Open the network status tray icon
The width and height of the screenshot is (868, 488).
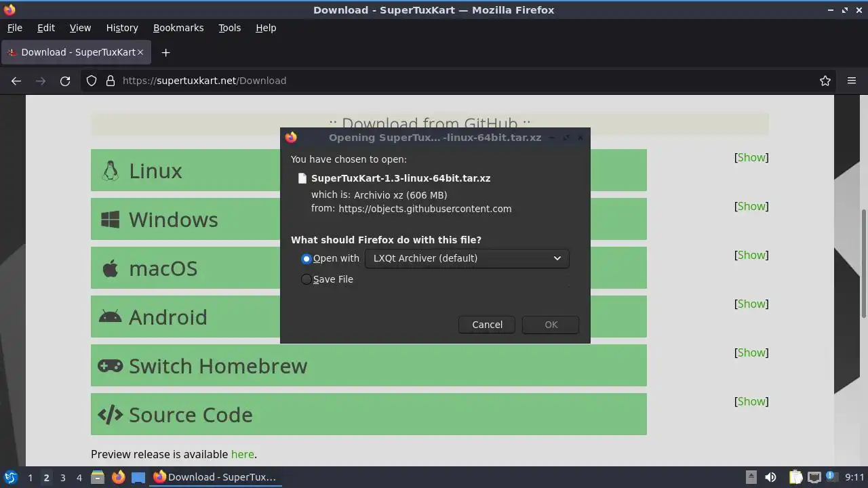click(814, 477)
